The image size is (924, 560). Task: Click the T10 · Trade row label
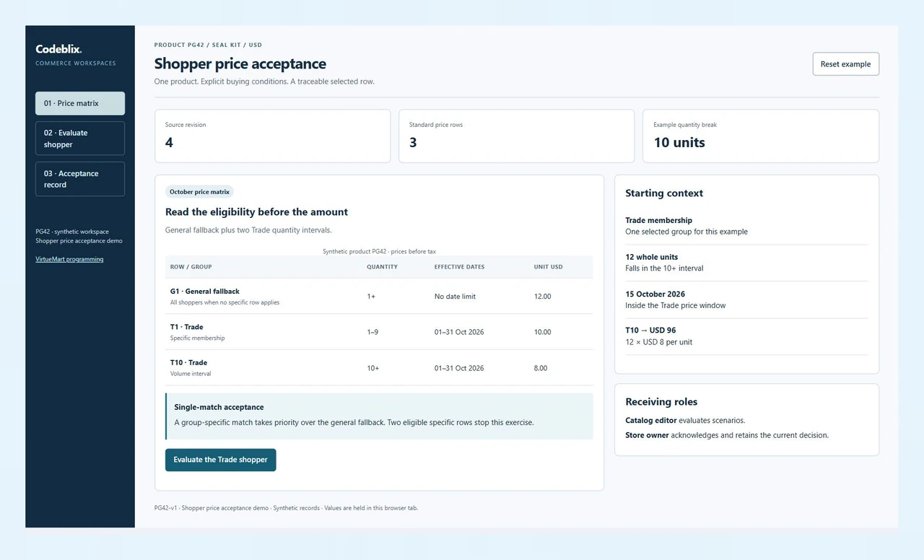pos(189,362)
